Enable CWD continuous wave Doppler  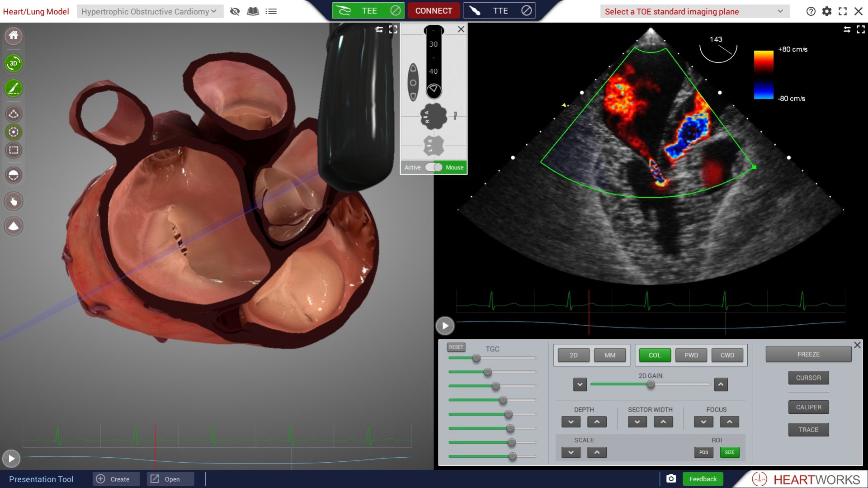coord(727,355)
